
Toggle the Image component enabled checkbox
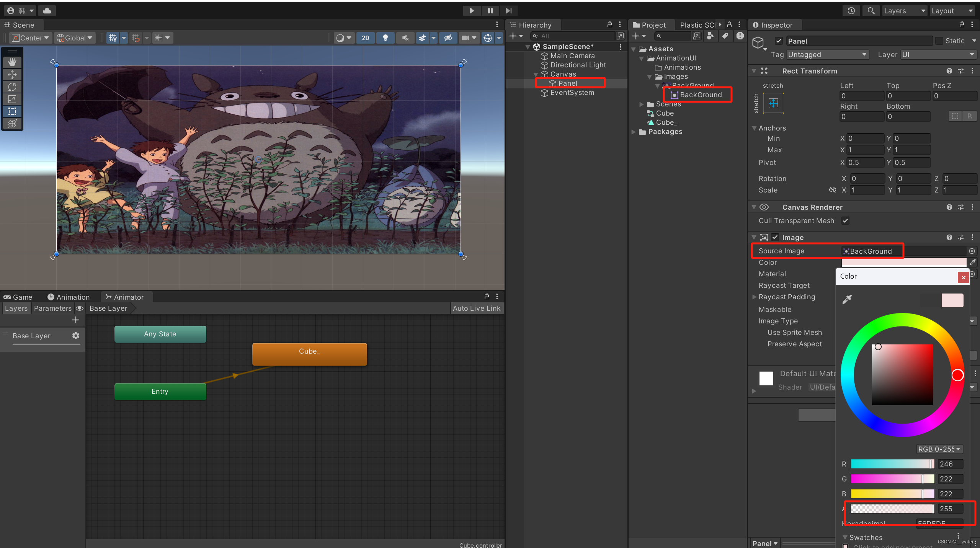click(x=775, y=238)
